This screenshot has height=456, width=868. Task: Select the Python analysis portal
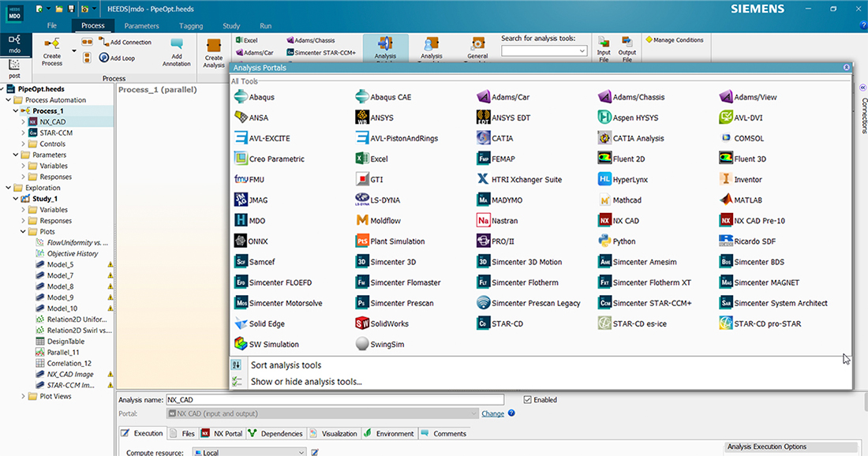click(x=617, y=241)
